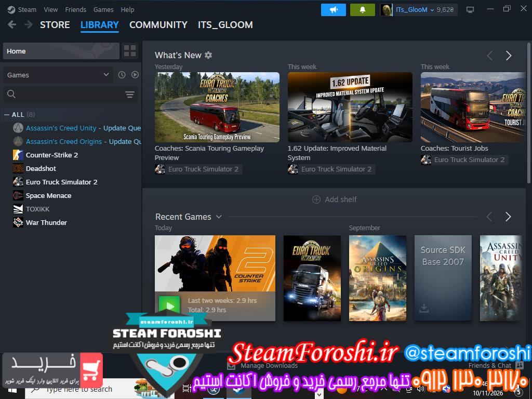Click Add shelf

(x=335, y=199)
